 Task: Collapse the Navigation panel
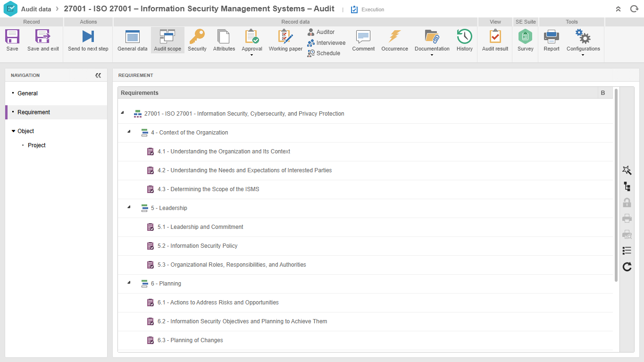(98, 76)
